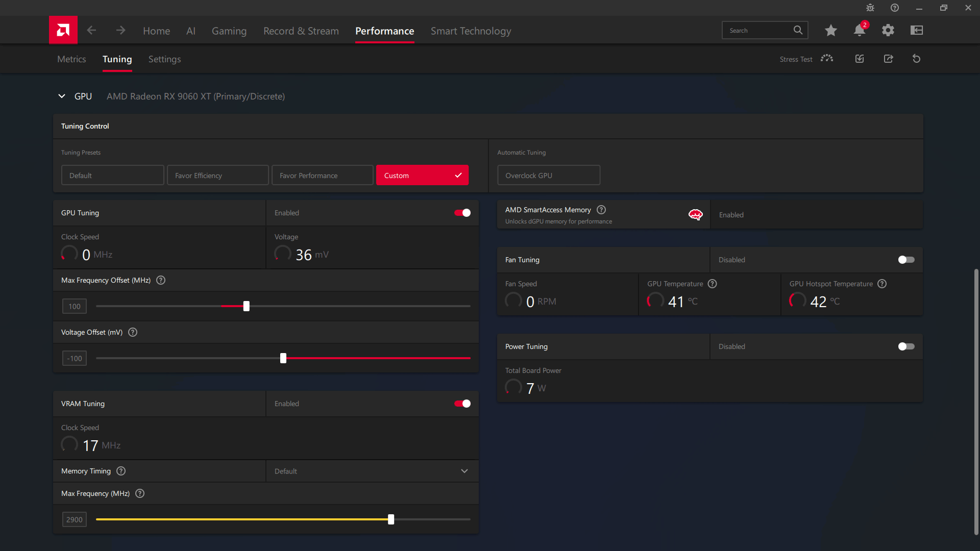Image resolution: width=980 pixels, height=551 pixels.
Task: Select the Custom tuning preset
Action: pos(422,175)
